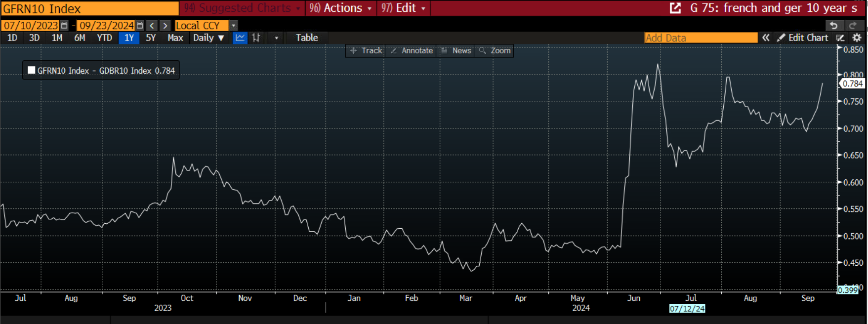
Task: Open chart settings gear icon
Action: pyautogui.click(x=857, y=38)
